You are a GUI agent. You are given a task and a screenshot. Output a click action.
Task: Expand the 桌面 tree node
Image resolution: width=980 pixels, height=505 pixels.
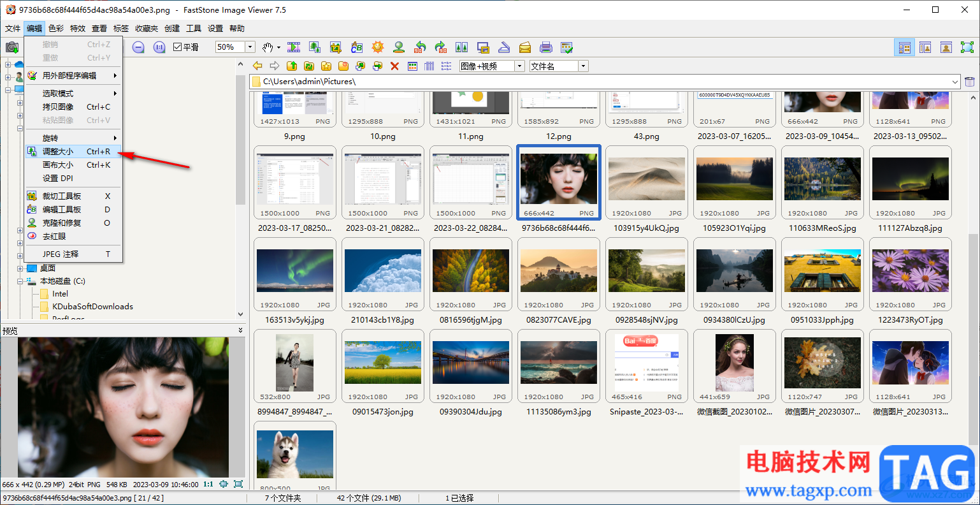[20, 268]
